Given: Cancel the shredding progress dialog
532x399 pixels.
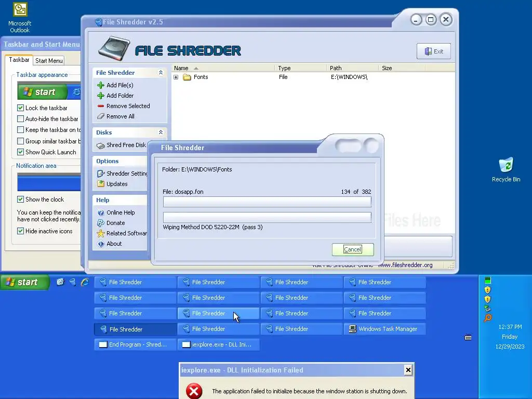Looking at the screenshot, I should click(353, 250).
